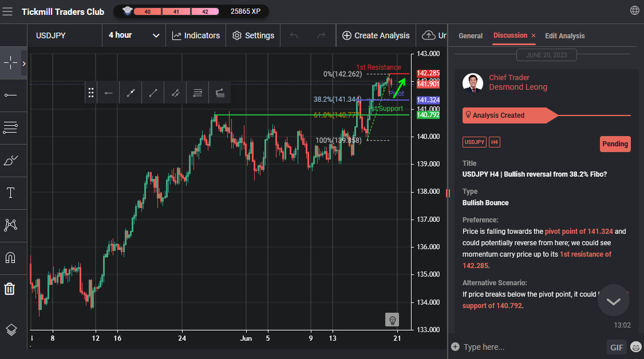This screenshot has height=359, width=644.
Task: Click the Tickmill Traders Club title
Action: click(x=63, y=12)
